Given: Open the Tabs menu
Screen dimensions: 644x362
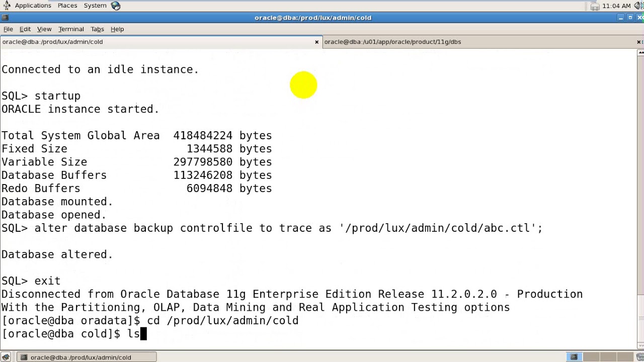Looking at the screenshot, I should coord(97,29).
